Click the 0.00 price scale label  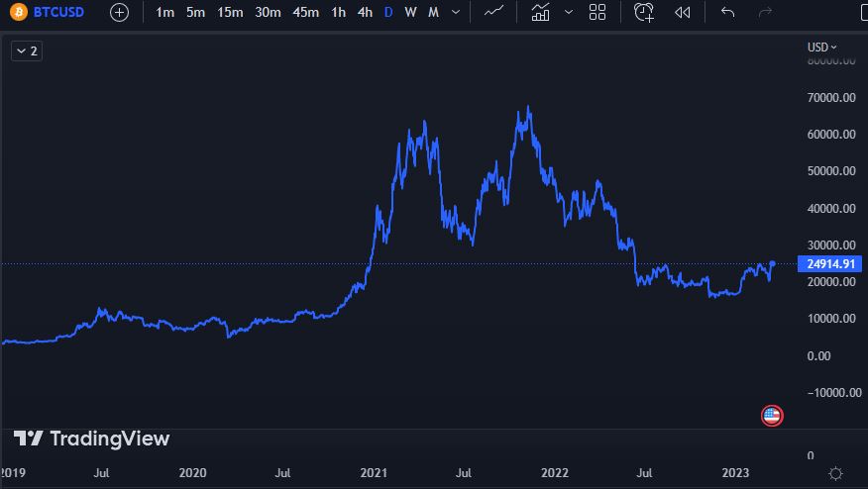click(818, 355)
